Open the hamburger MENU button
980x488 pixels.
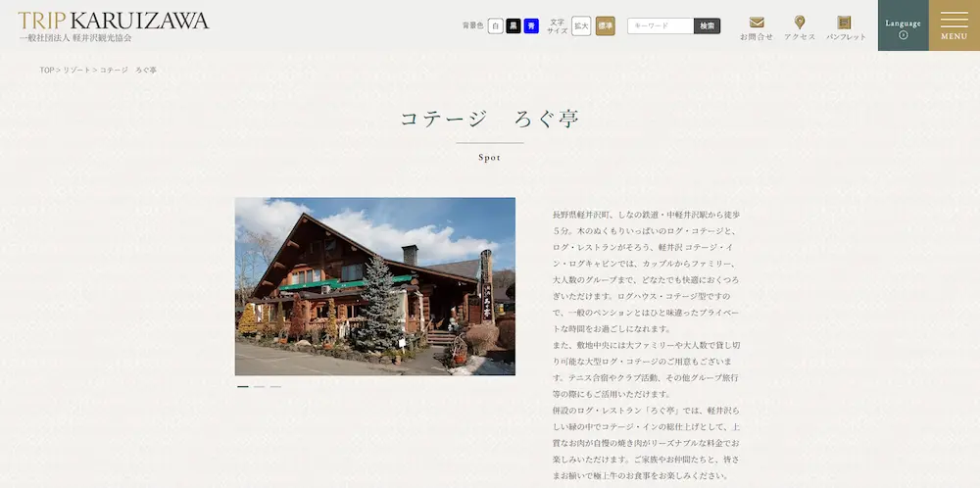pos(954,25)
